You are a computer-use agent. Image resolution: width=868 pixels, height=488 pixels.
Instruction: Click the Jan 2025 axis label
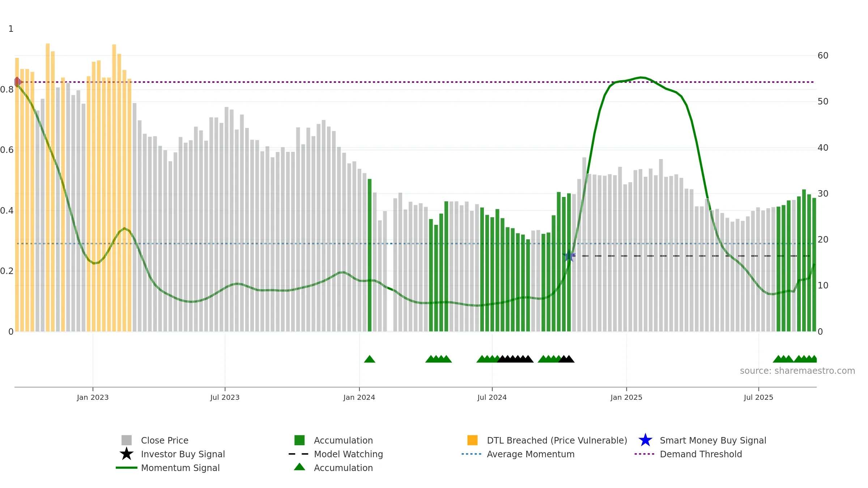[x=626, y=398]
